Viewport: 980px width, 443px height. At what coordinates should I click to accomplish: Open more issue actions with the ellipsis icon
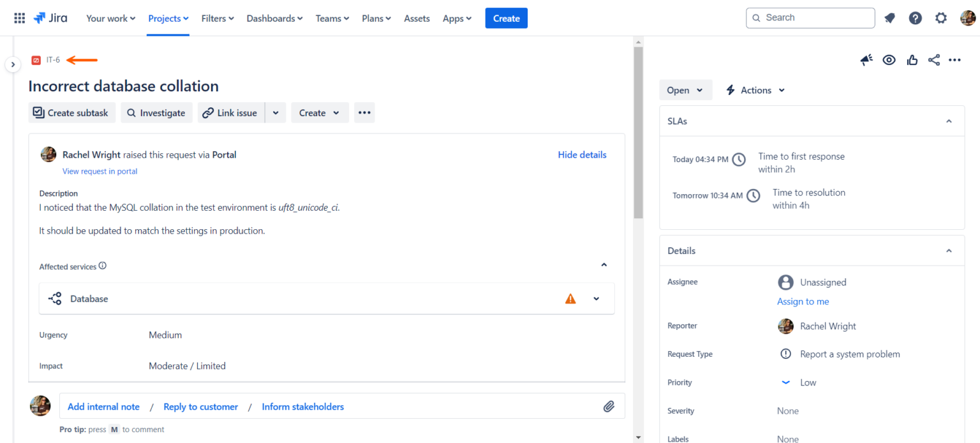click(x=955, y=59)
